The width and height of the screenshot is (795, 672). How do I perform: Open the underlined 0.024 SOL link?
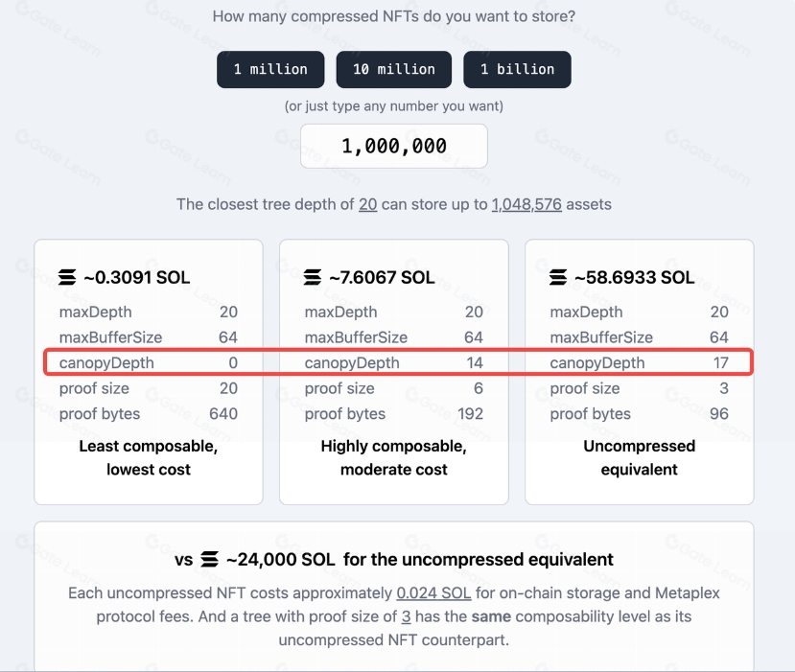click(434, 593)
